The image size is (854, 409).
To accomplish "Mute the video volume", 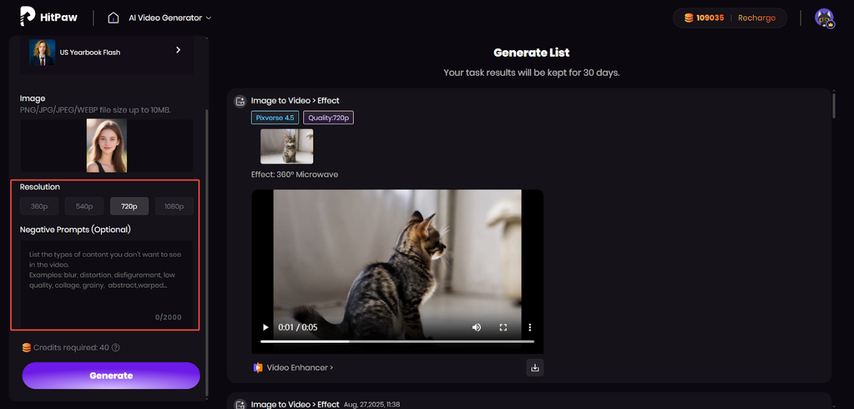I will tap(476, 327).
